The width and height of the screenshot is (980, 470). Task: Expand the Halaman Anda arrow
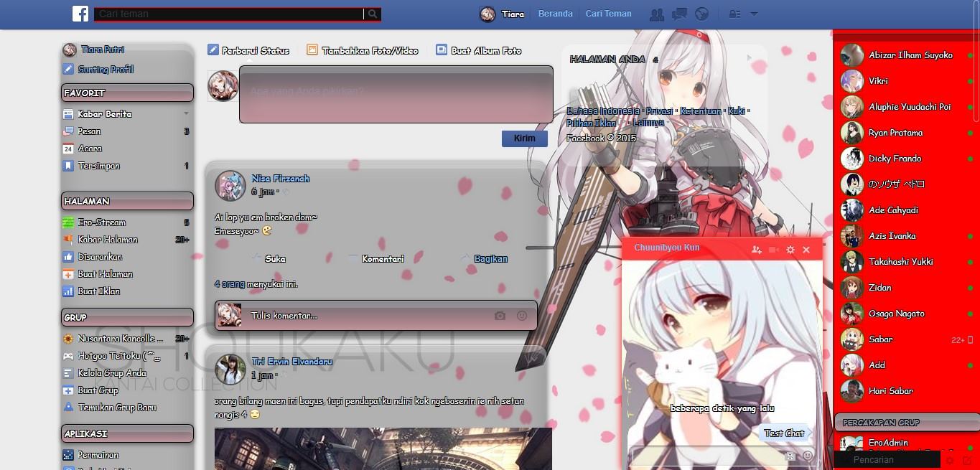pyautogui.click(x=750, y=58)
